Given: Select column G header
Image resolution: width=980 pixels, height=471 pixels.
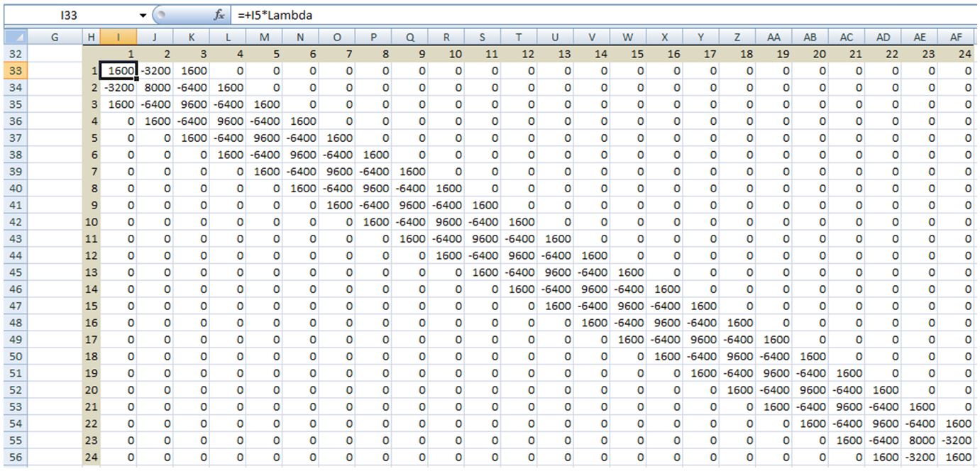Looking at the screenshot, I should (x=55, y=37).
